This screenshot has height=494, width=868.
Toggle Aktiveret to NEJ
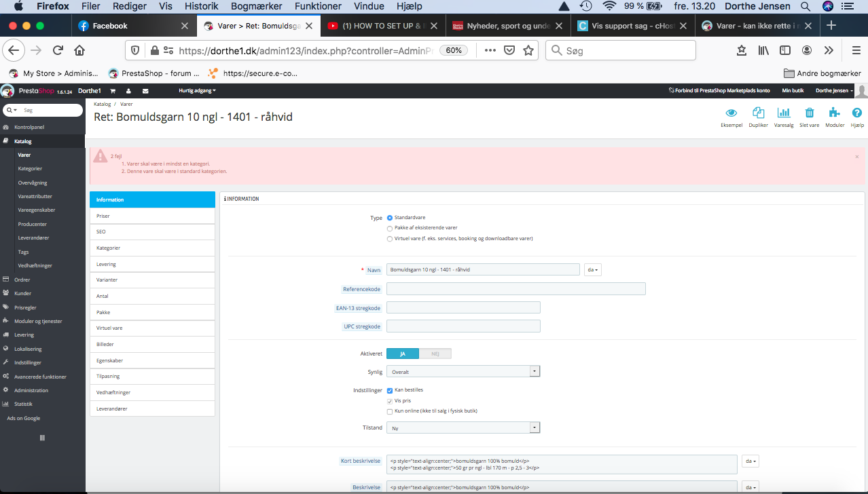pyautogui.click(x=435, y=354)
